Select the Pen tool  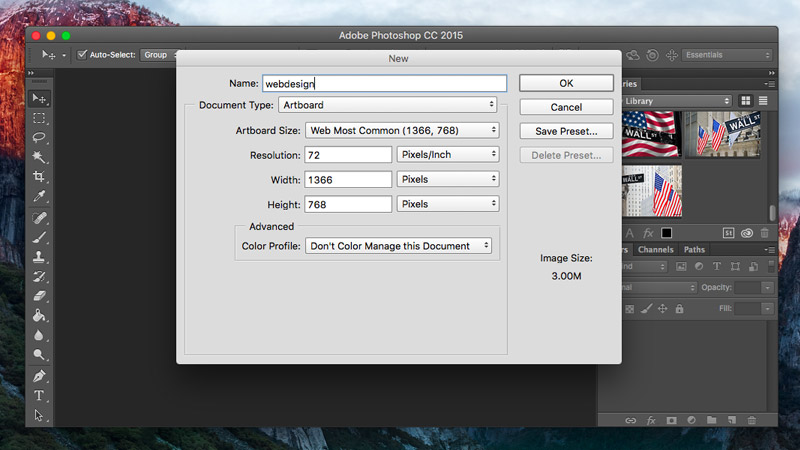tap(39, 376)
